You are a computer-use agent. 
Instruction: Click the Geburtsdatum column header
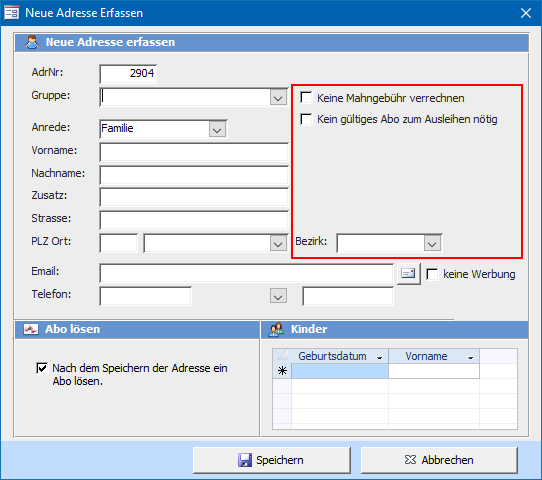[340, 356]
